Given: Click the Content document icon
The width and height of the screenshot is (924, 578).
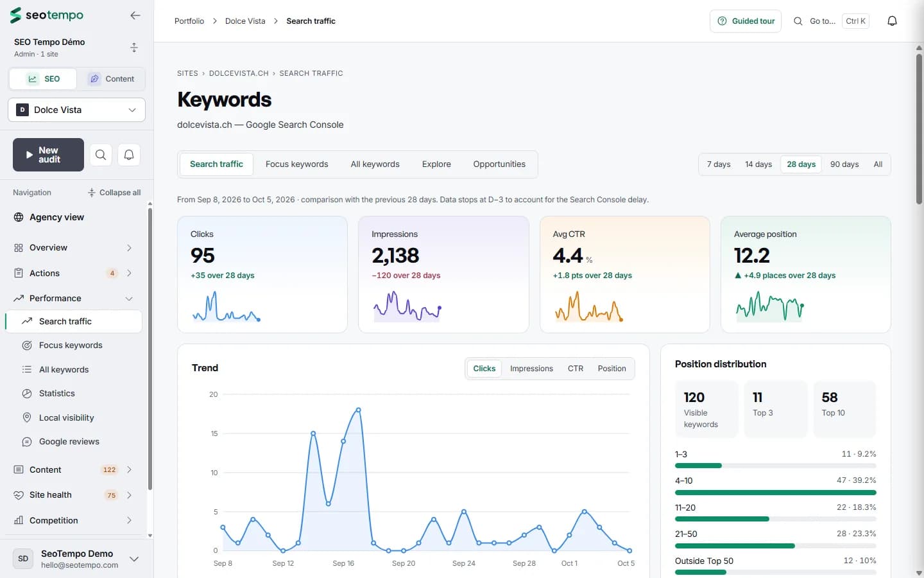Looking at the screenshot, I should coord(19,469).
